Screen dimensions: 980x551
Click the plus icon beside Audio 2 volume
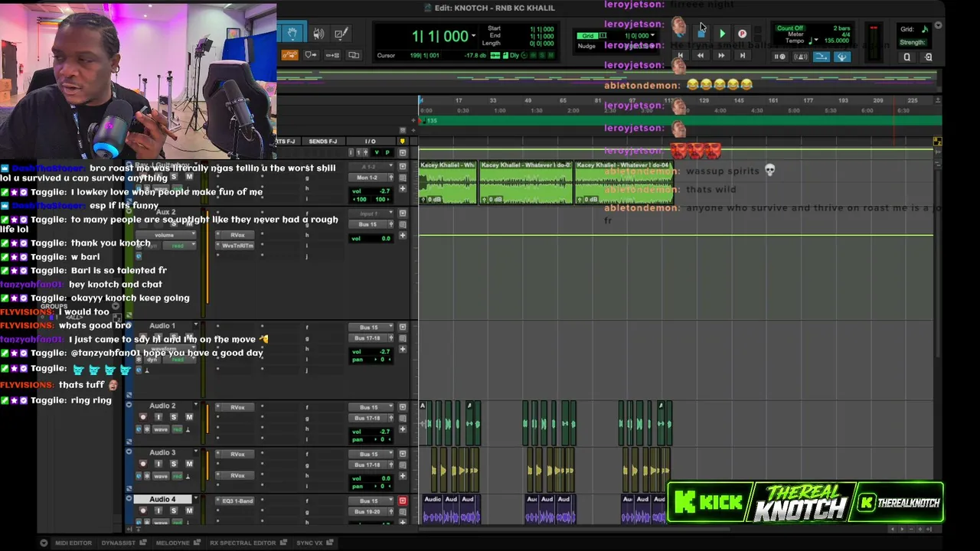[x=403, y=429]
